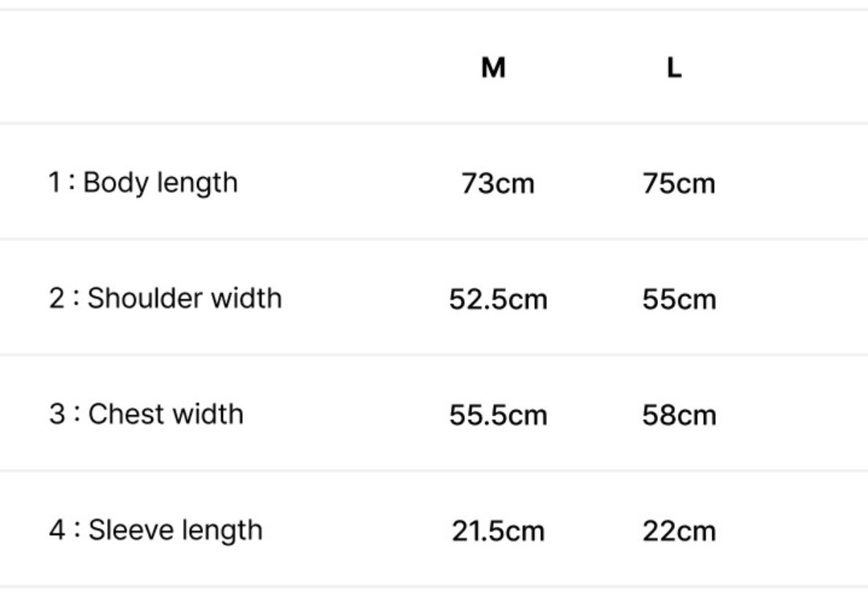This screenshot has height=601, width=868.
Task: Click the L size column header
Action: click(674, 68)
